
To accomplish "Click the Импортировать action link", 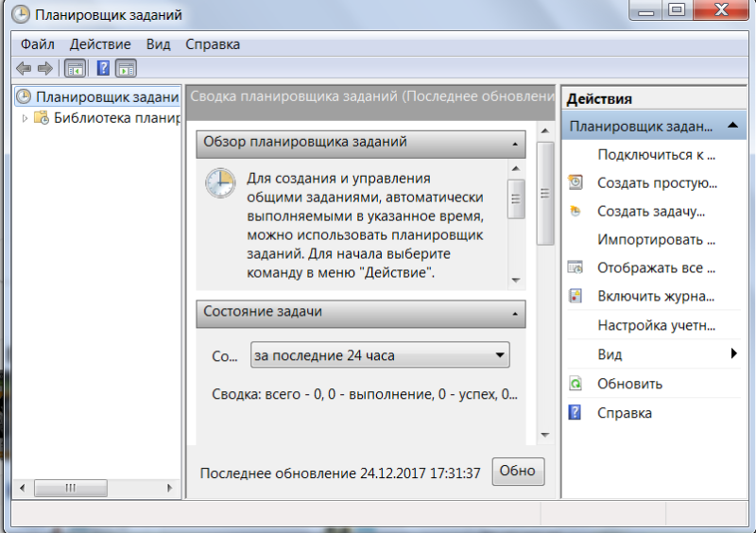I will tap(656, 239).
